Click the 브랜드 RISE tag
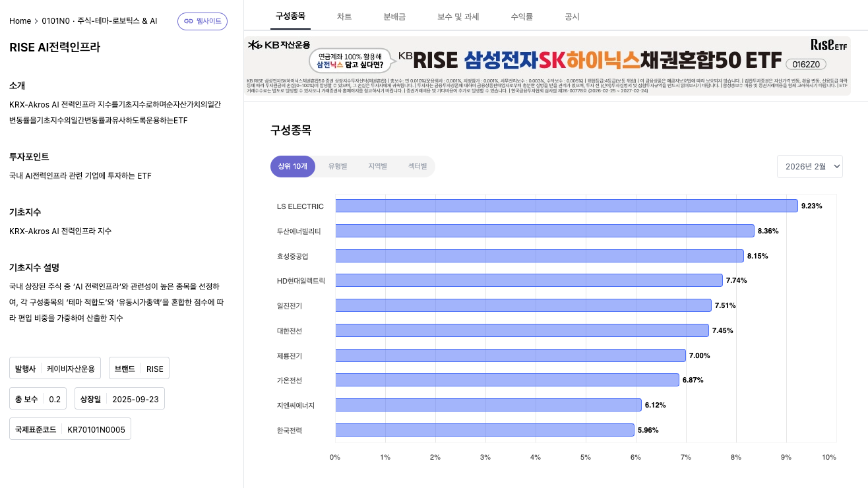 coord(139,369)
